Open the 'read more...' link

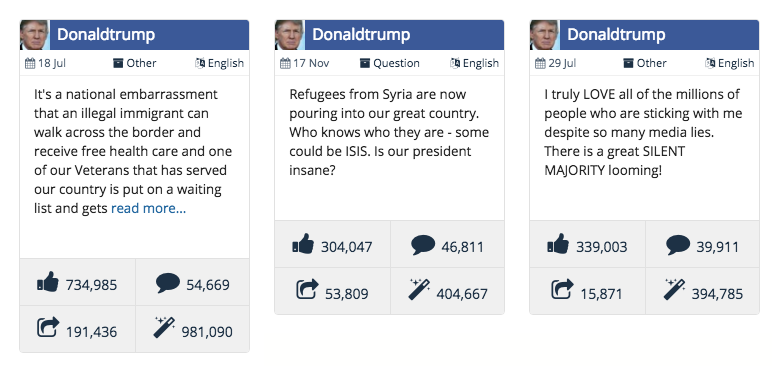pos(149,208)
